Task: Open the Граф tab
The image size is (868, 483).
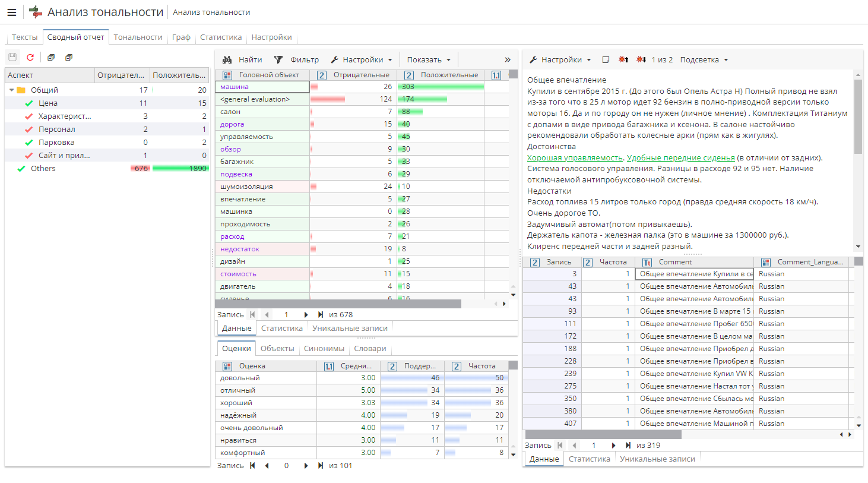Action: [181, 37]
